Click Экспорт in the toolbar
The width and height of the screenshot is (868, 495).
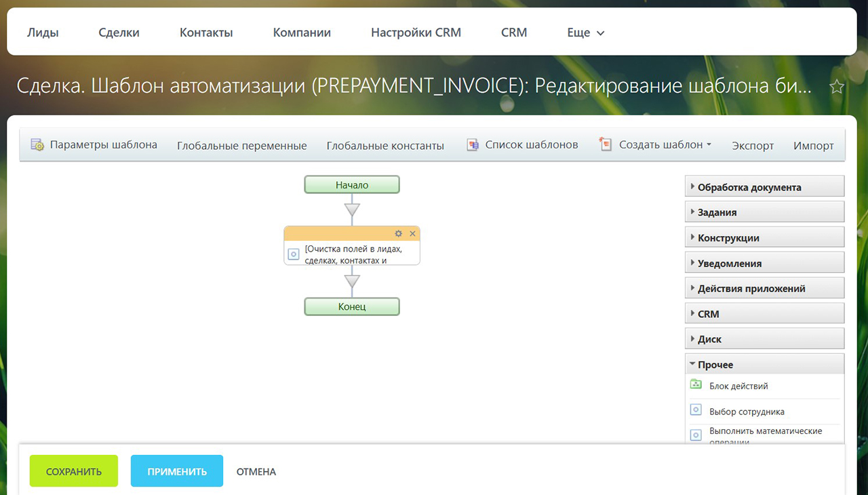753,145
